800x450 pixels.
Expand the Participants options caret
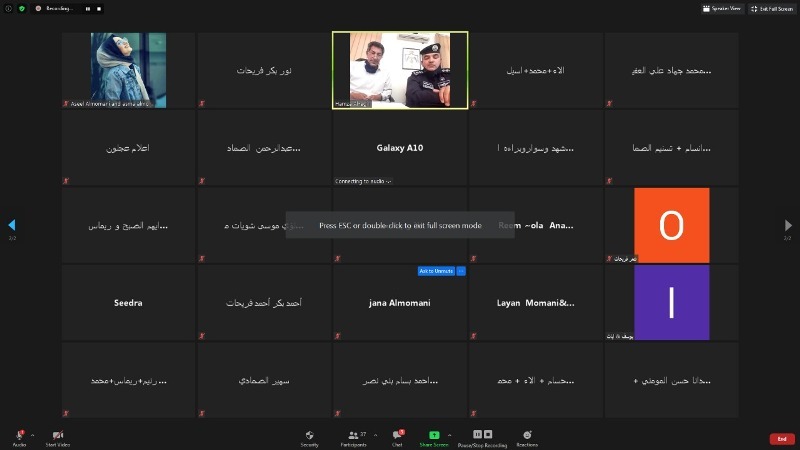click(376, 435)
